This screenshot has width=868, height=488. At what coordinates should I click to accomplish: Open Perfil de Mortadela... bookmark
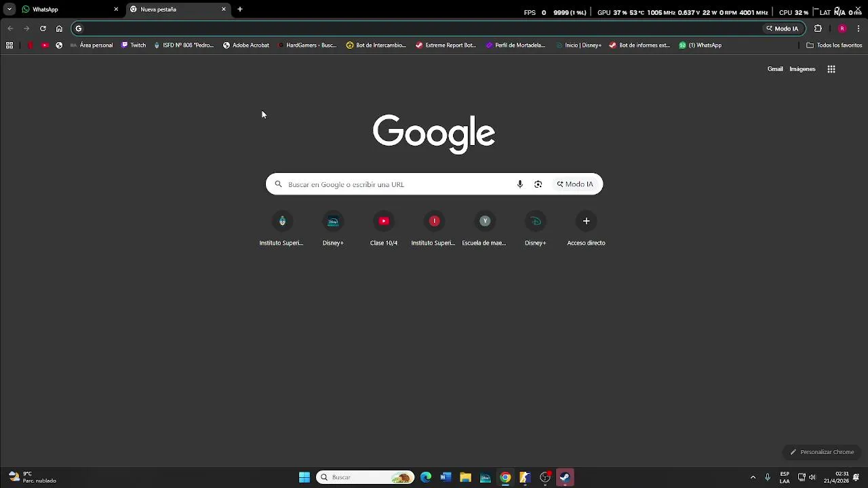[515, 45]
